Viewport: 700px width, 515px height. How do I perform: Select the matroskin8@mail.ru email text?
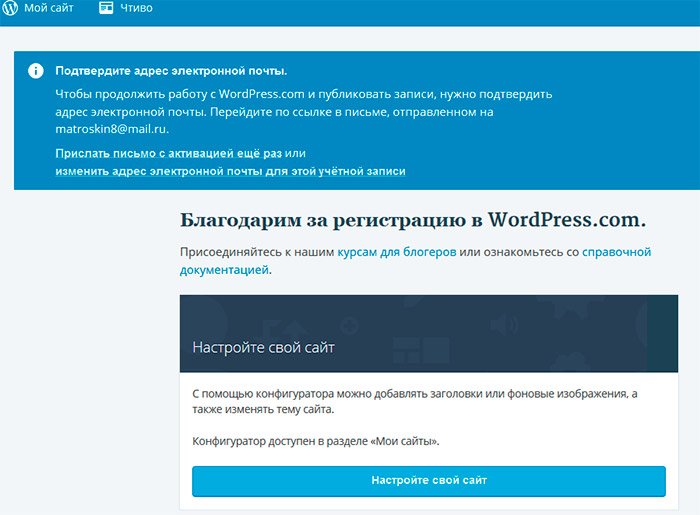pos(112,129)
